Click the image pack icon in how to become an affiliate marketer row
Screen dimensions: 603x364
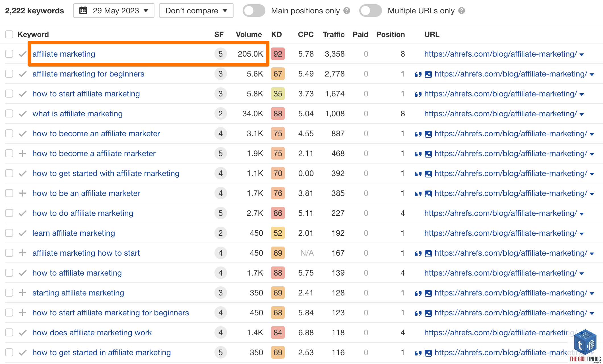click(x=428, y=134)
